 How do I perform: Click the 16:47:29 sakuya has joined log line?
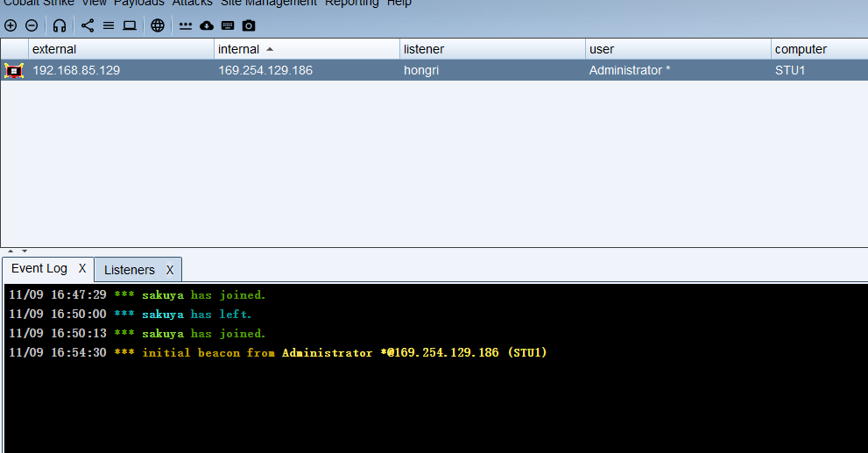pos(138,294)
